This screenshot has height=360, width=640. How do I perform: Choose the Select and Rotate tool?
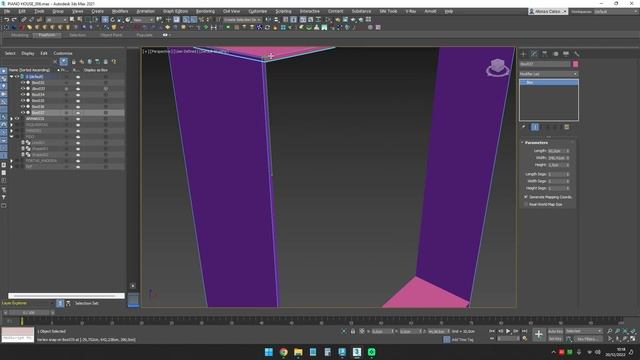click(x=113, y=20)
